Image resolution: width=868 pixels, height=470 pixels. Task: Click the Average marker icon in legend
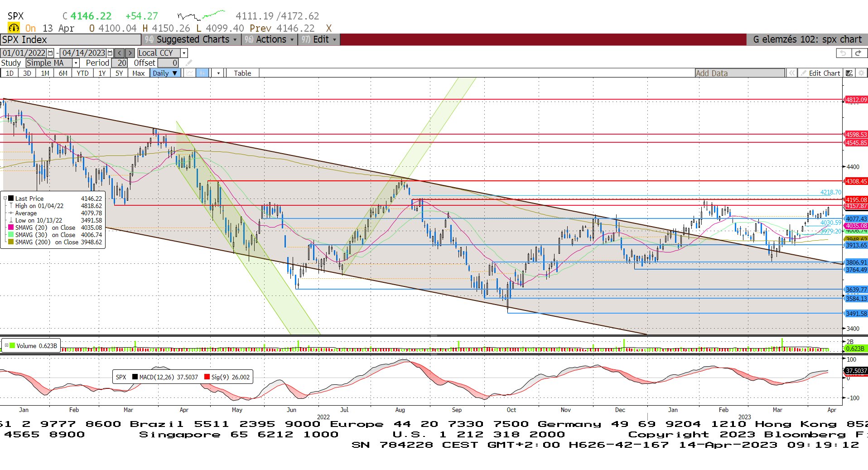(11, 213)
